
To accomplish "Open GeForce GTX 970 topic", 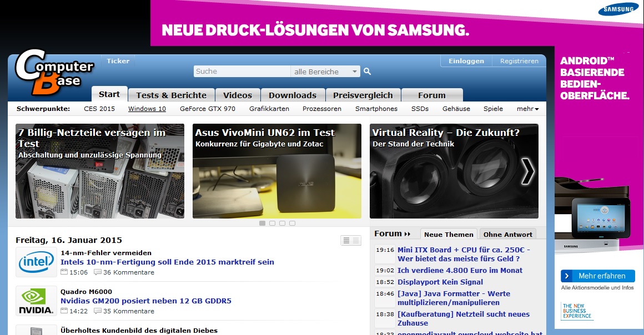I will click(x=208, y=109).
